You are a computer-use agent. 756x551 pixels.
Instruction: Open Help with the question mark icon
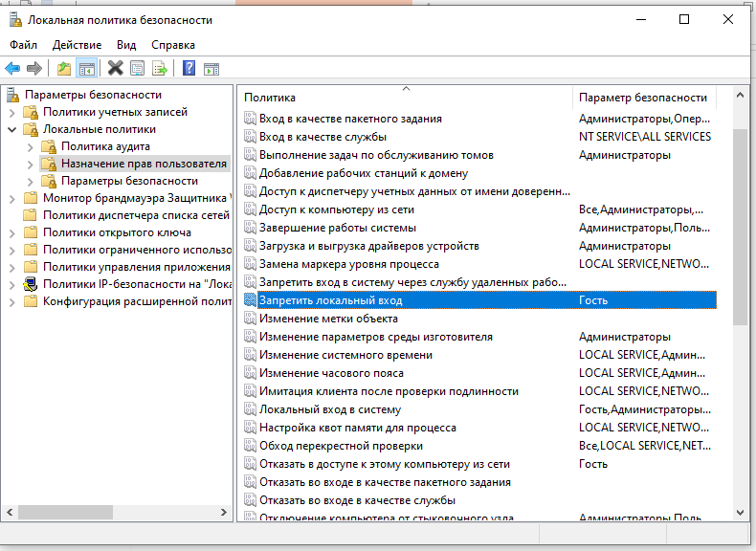tap(189, 68)
